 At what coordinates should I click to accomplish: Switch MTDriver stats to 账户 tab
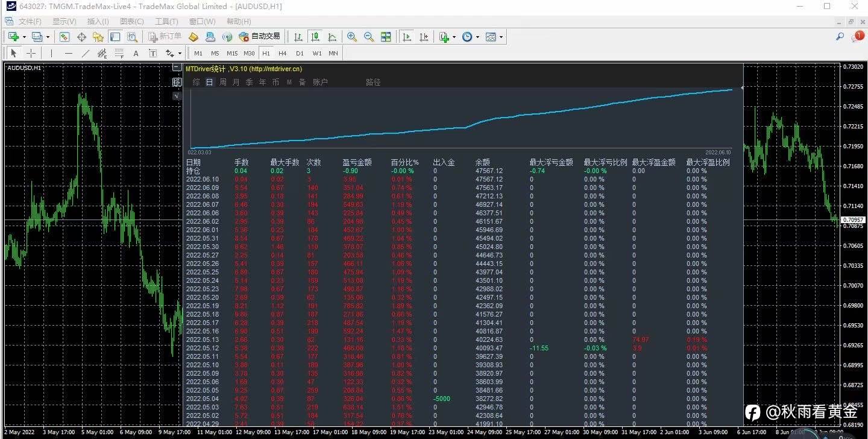click(320, 82)
